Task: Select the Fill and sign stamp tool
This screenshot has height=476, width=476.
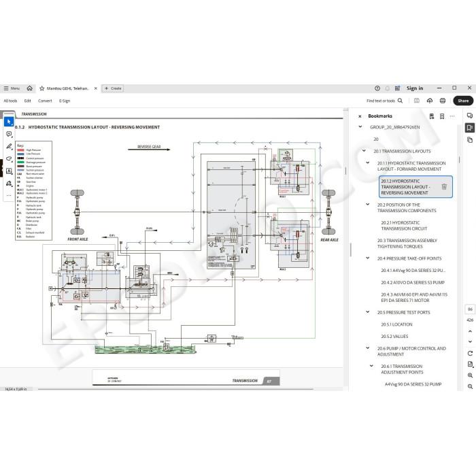Action: coord(9,184)
